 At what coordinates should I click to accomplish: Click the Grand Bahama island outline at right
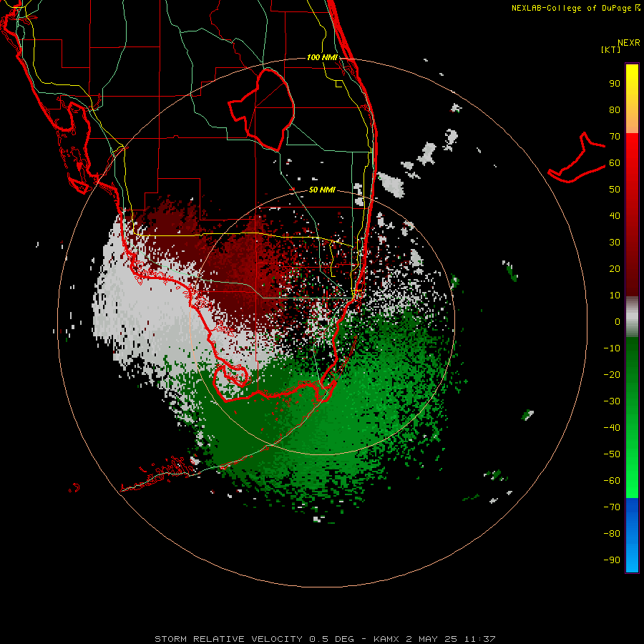(577, 158)
